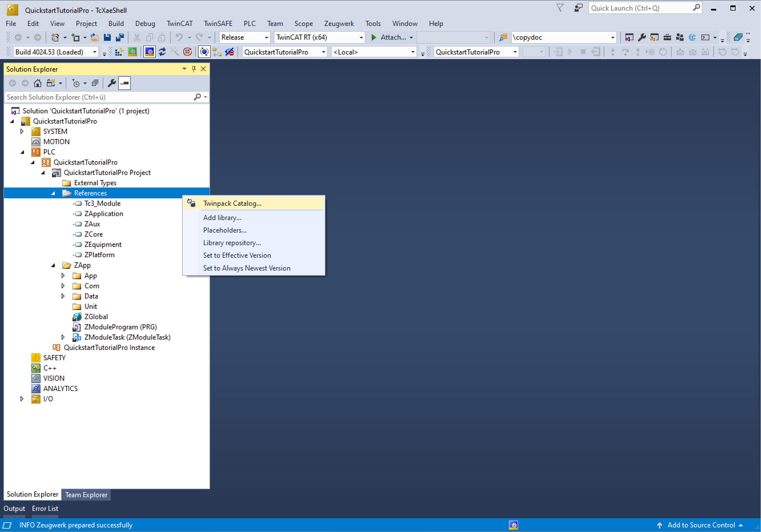
Task: Open the Properties window wrench icon in main toolbar
Action: [642, 37]
